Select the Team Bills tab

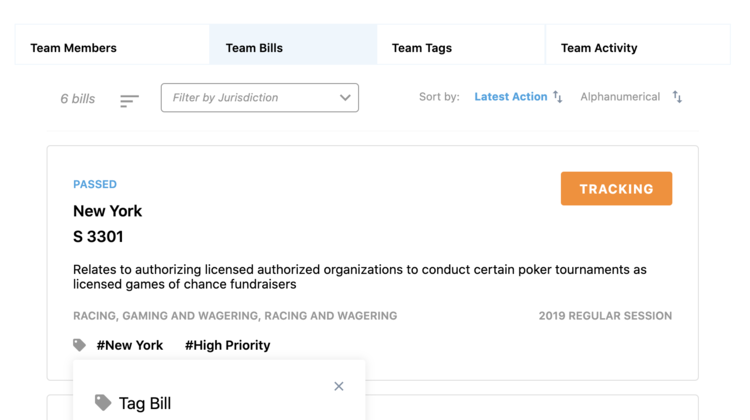click(x=254, y=48)
